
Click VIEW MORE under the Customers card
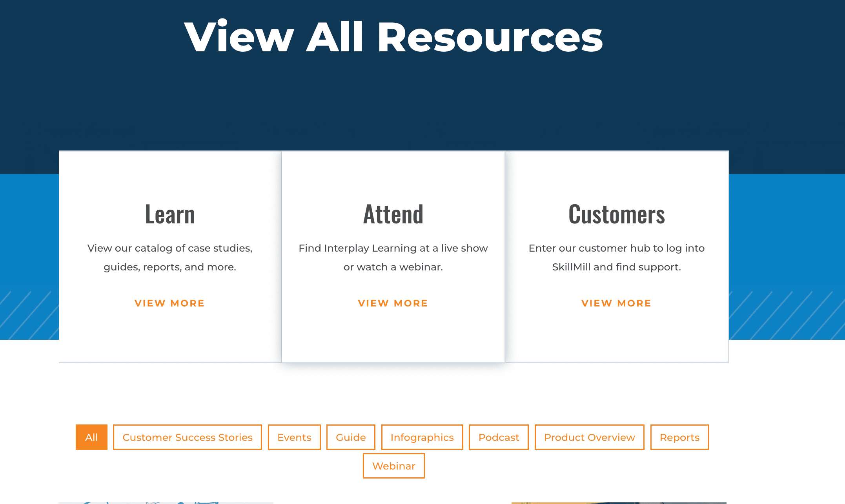click(616, 303)
